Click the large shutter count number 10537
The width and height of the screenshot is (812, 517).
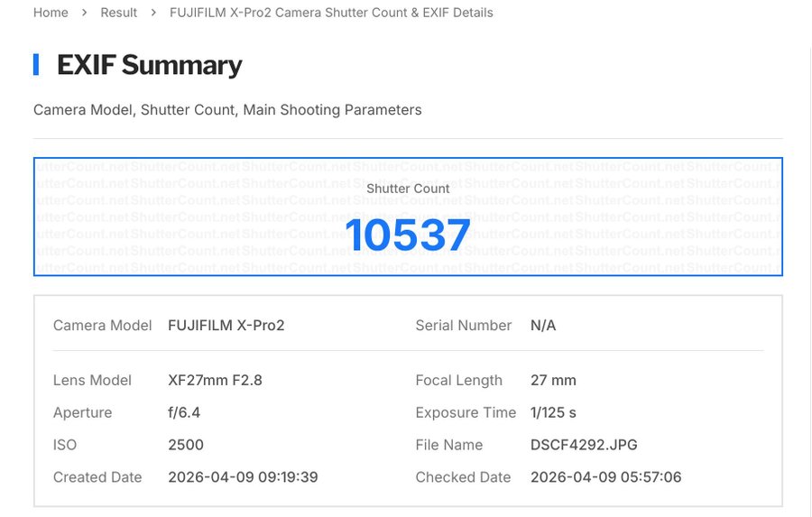tap(408, 235)
